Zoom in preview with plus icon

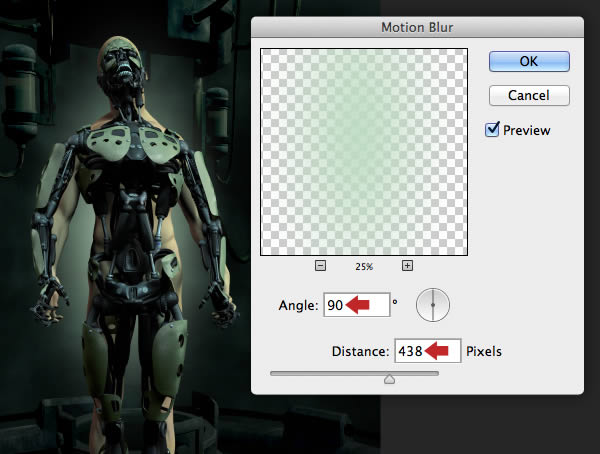tap(407, 265)
